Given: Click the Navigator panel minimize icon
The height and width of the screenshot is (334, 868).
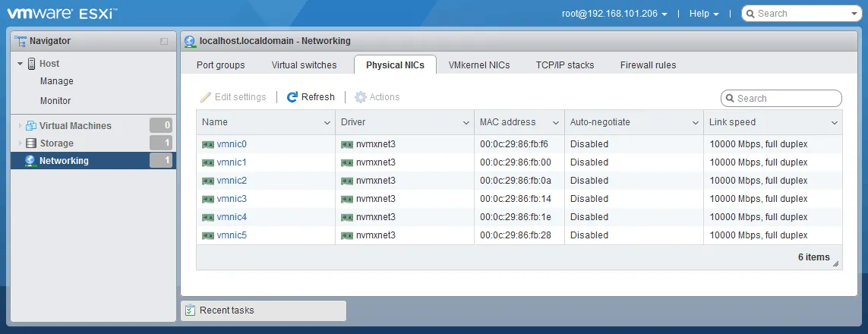Looking at the screenshot, I should click(164, 41).
